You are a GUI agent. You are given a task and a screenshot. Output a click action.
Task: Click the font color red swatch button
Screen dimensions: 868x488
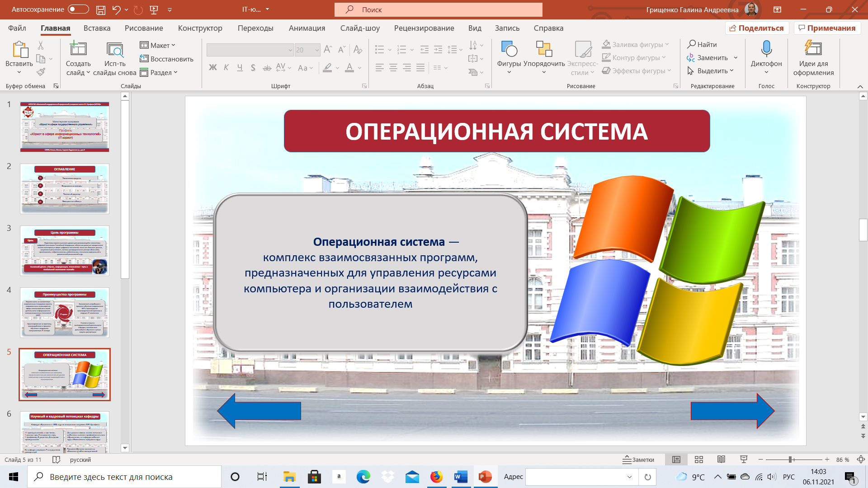(x=349, y=68)
